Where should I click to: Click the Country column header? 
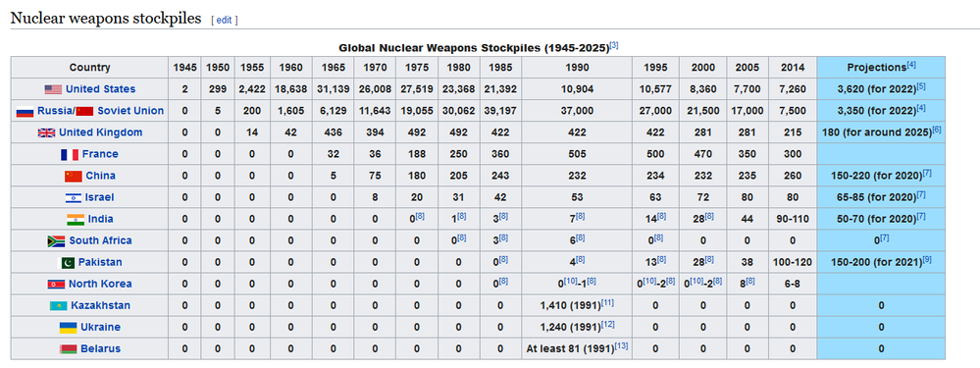click(89, 68)
